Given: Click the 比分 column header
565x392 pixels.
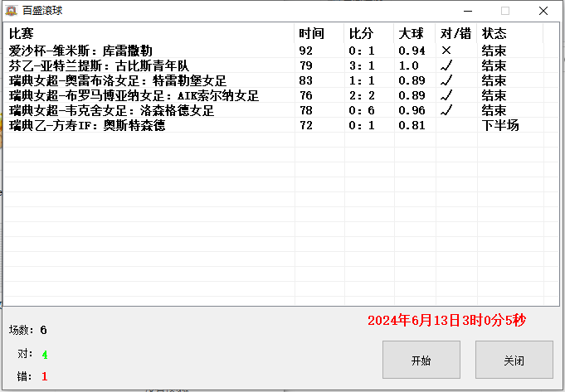Looking at the screenshot, I should pos(369,33).
